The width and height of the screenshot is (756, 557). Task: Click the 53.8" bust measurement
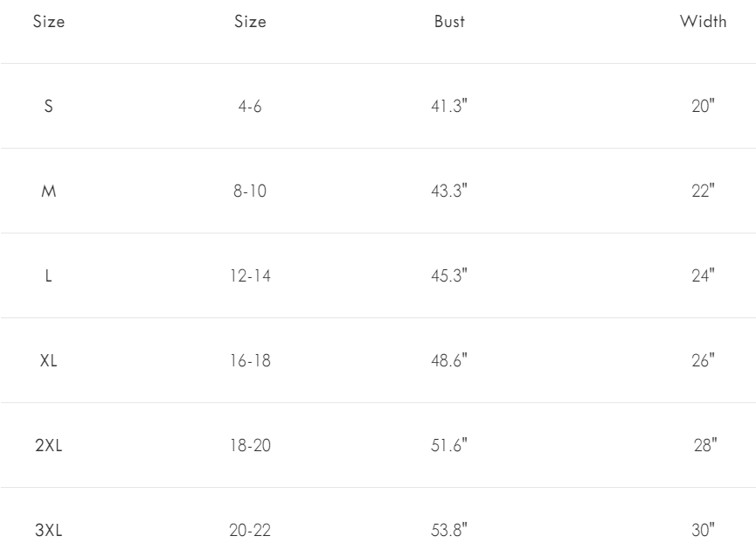click(x=449, y=530)
